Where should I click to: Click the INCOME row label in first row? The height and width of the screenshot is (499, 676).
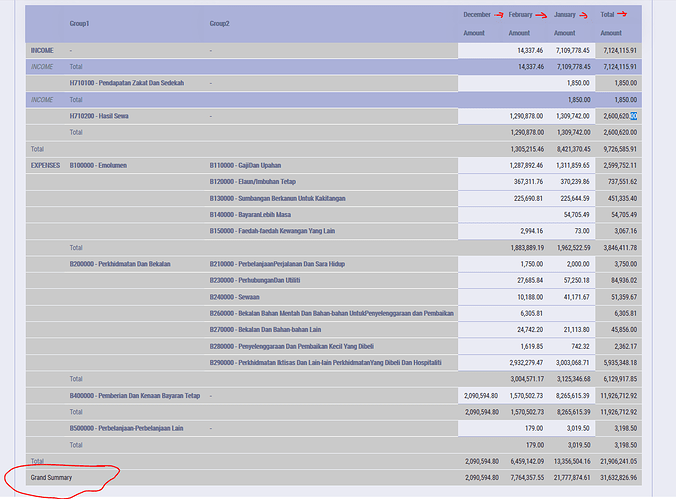(x=42, y=49)
